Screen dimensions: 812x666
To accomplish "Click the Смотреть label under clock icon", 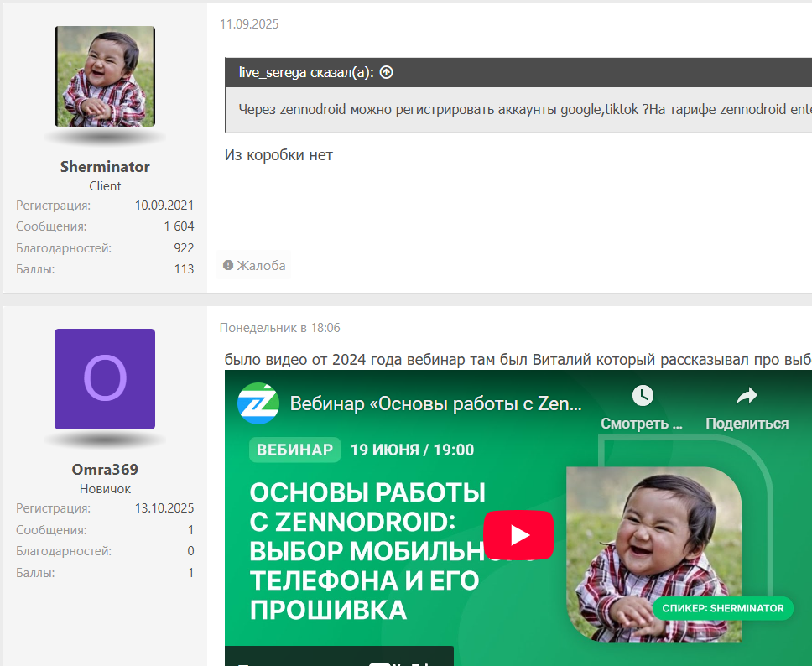I will (x=642, y=424).
